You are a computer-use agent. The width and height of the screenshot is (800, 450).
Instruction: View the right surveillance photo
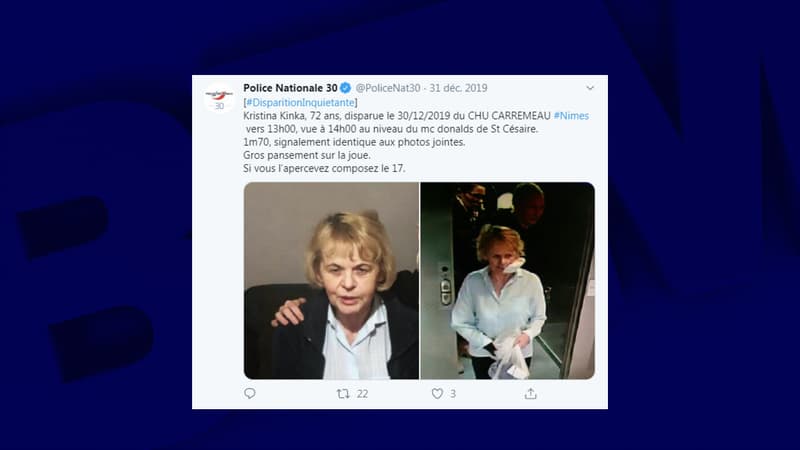tap(508, 281)
